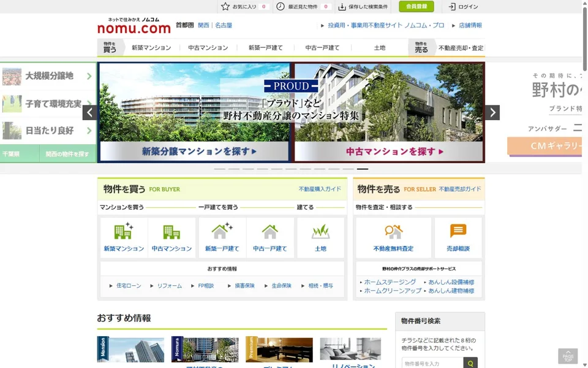Click the 土地 grass icon
The image size is (588, 368).
point(320,232)
